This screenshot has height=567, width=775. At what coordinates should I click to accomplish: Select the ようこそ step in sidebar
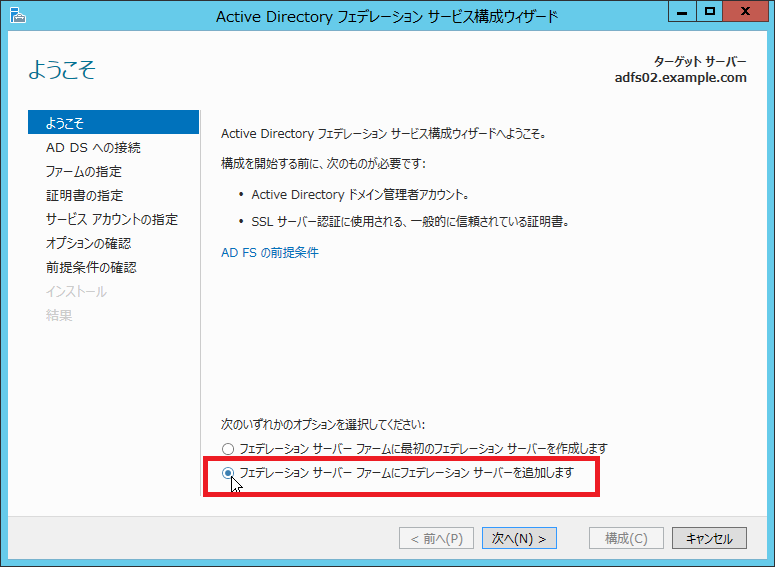pyautogui.click(x=114, y=122)
